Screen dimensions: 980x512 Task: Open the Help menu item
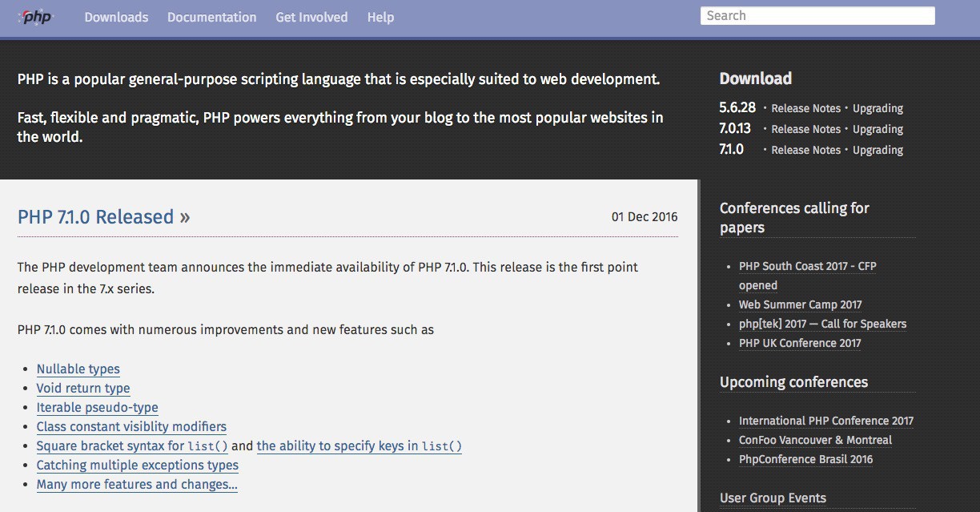pyautogui.click(x=380, y=17)
